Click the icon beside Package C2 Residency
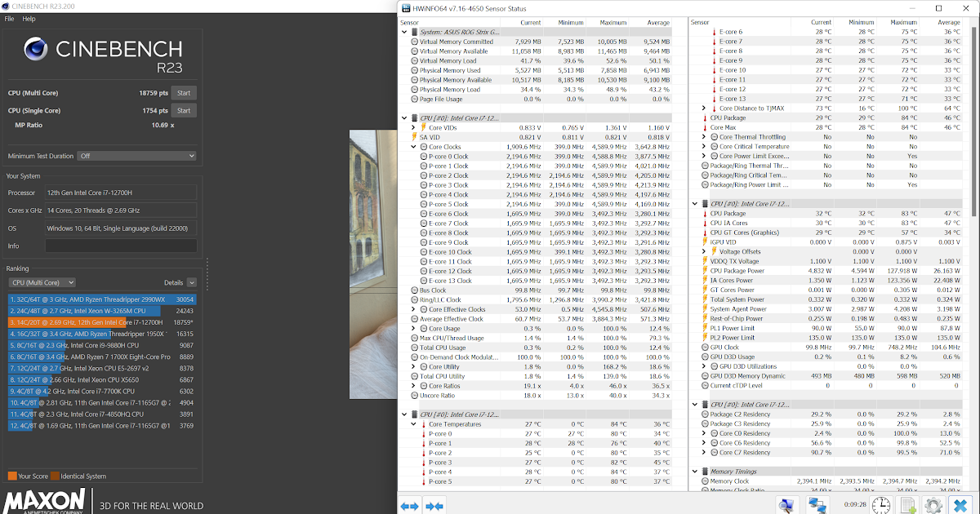The height and width of the screenshot is (514, 980). (705, 414)
